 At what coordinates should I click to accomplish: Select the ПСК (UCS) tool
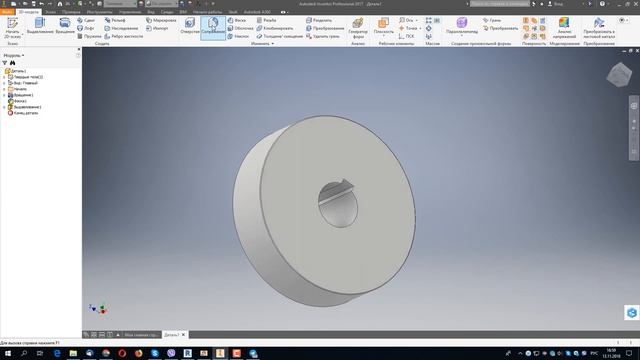pos(406,36)
